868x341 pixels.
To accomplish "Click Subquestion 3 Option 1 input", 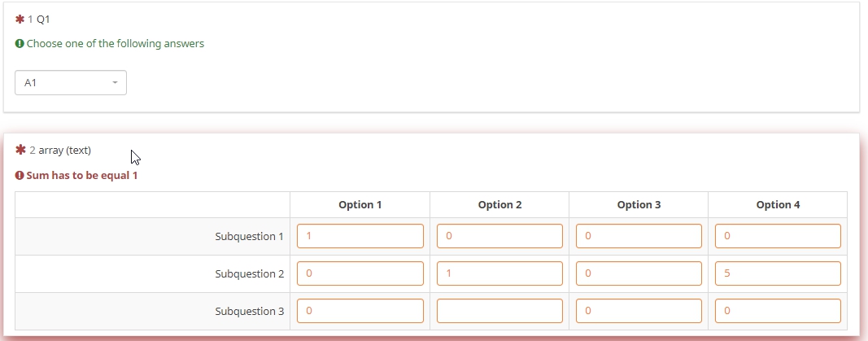I will [360, 311].
